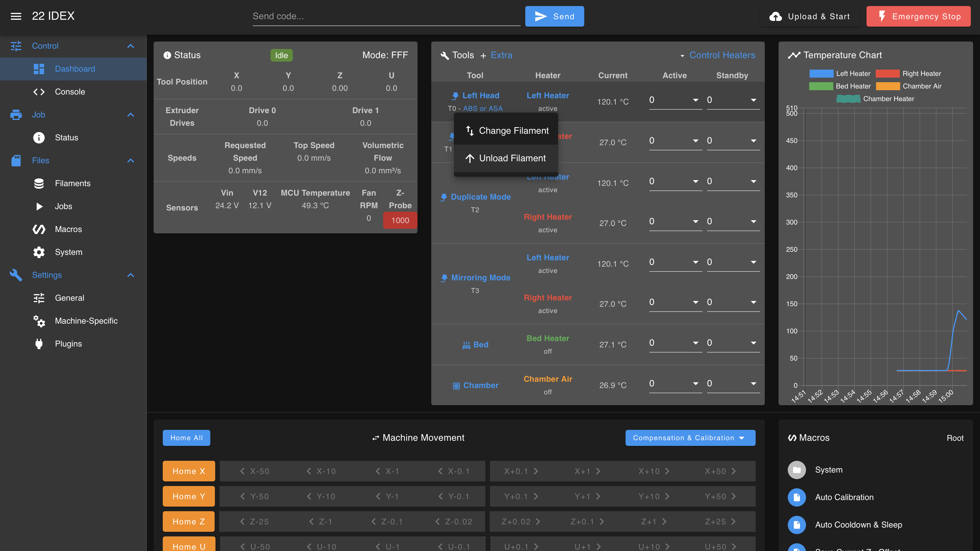The width and height of the screenshot is (980, 551).
Task: Collapse the Settings sidebar section
Action: [130, 275]
